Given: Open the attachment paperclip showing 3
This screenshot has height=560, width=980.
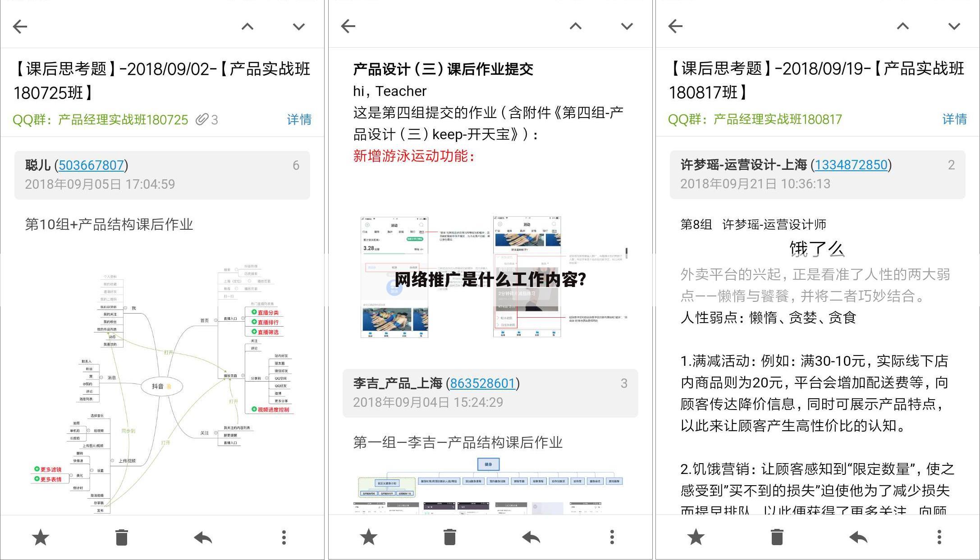Looking at the screenshot, I should (207, 119).
